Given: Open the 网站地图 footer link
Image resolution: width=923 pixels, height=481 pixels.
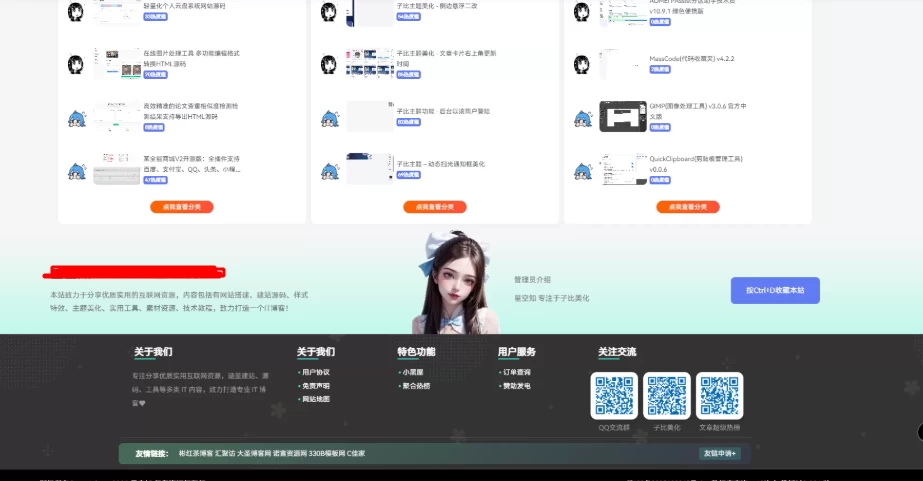Looking at the screenshot, I should click(x=316, y=399).
